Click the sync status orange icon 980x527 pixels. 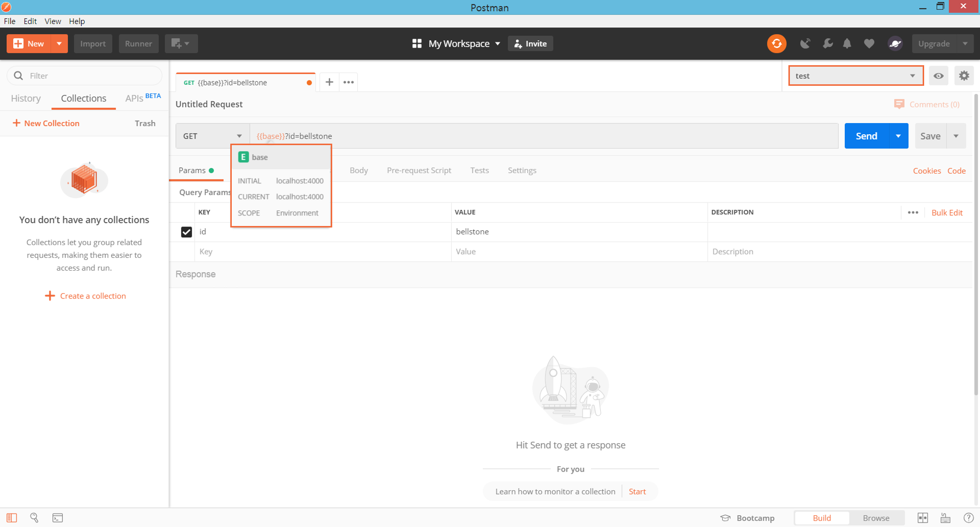[x=777, y=44]
